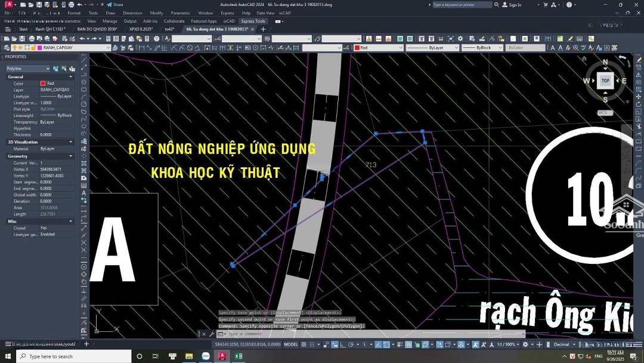Click the Red color swatch in the Properties panel
Screen dimensions: 644x363
tap(43, 84)
